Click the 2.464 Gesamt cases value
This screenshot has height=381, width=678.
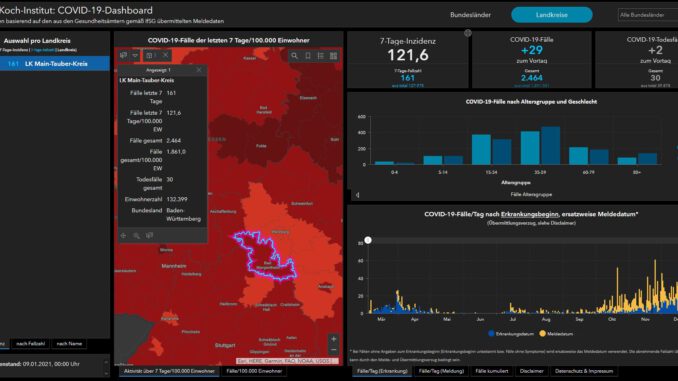(x=531, y=78)
